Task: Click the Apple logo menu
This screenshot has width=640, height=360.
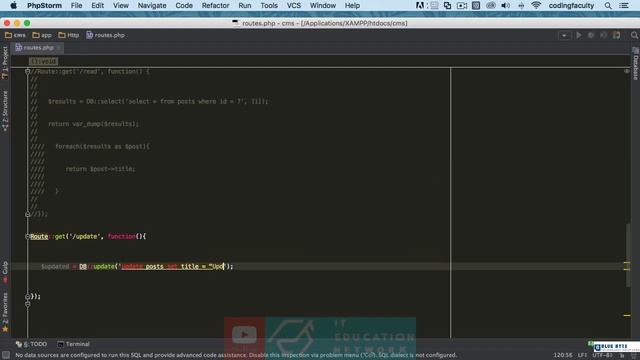Action: pos(13,6)
